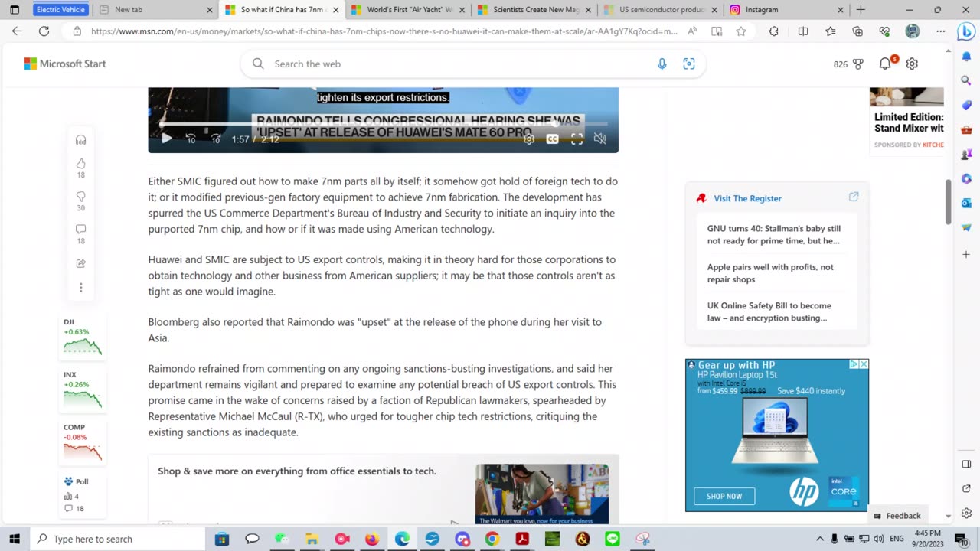Add a sidebar app with plus
Screen dimensions: 980x551
(966, 254)
